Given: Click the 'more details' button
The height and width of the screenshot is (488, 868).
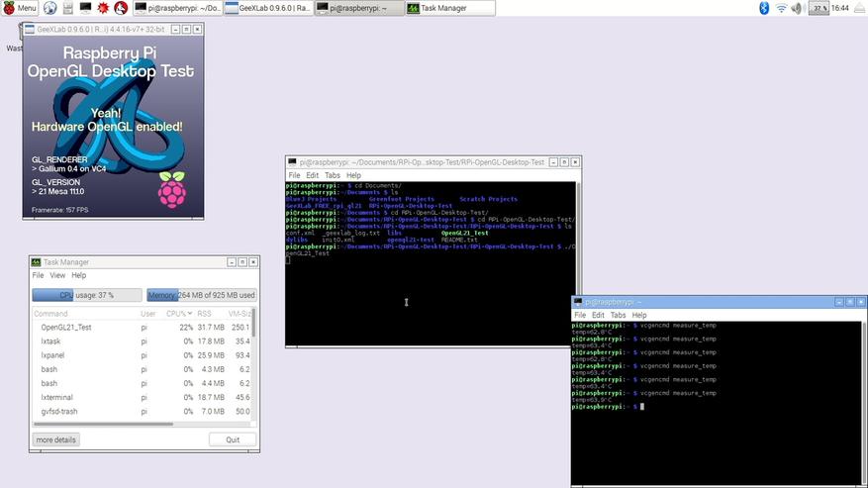Looking at the screenshot, I should point(56,439).
